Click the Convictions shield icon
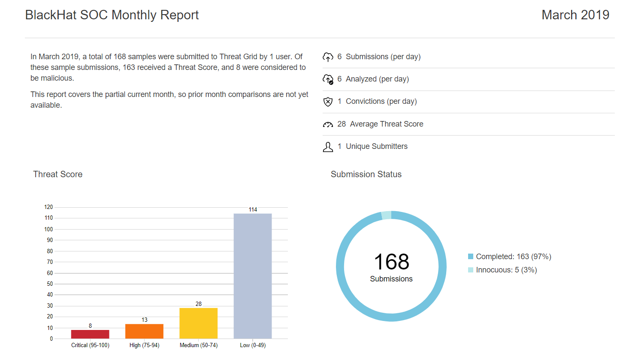Image resolution: width=644 pixels, height=363 pixels. (x=328, y=102)
